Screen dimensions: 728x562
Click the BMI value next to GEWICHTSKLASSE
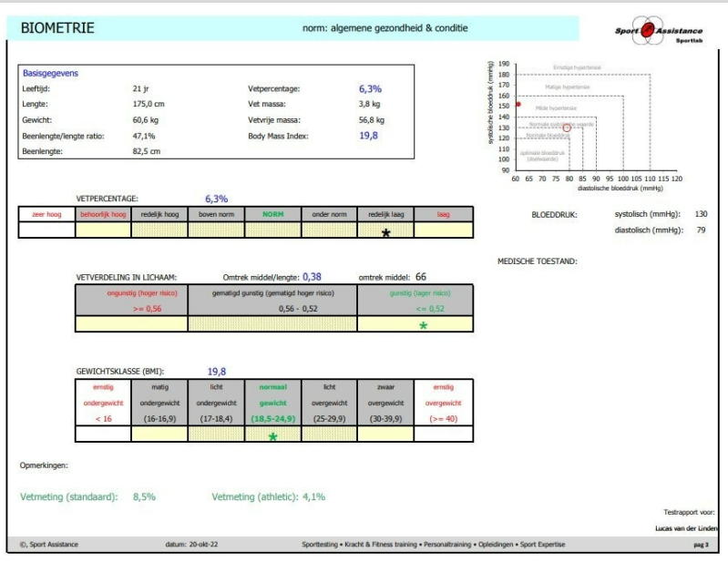[217, 372]
